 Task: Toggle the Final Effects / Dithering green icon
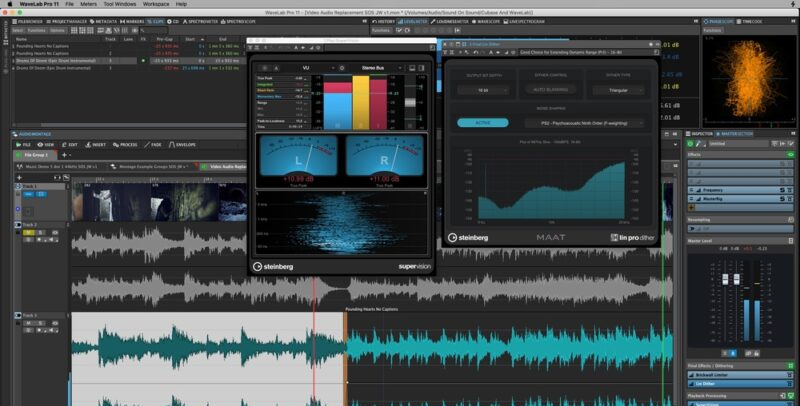click(x=791, y=366)
